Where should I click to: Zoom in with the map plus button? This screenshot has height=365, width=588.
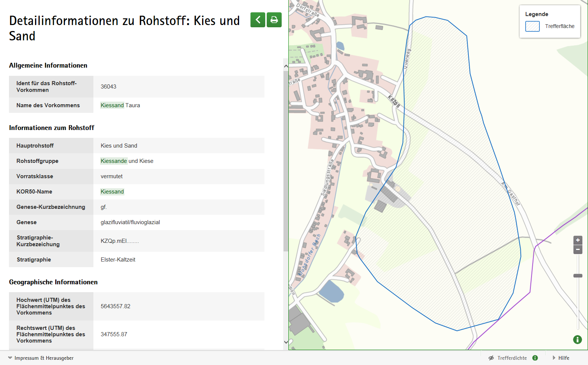(578, 240)
